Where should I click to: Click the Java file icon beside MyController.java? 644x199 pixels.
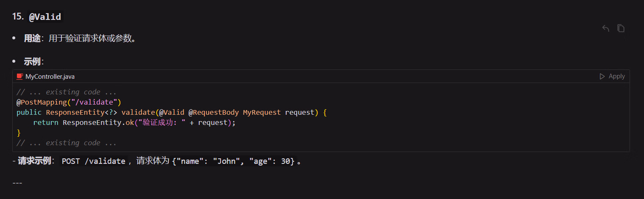[20, 76]
